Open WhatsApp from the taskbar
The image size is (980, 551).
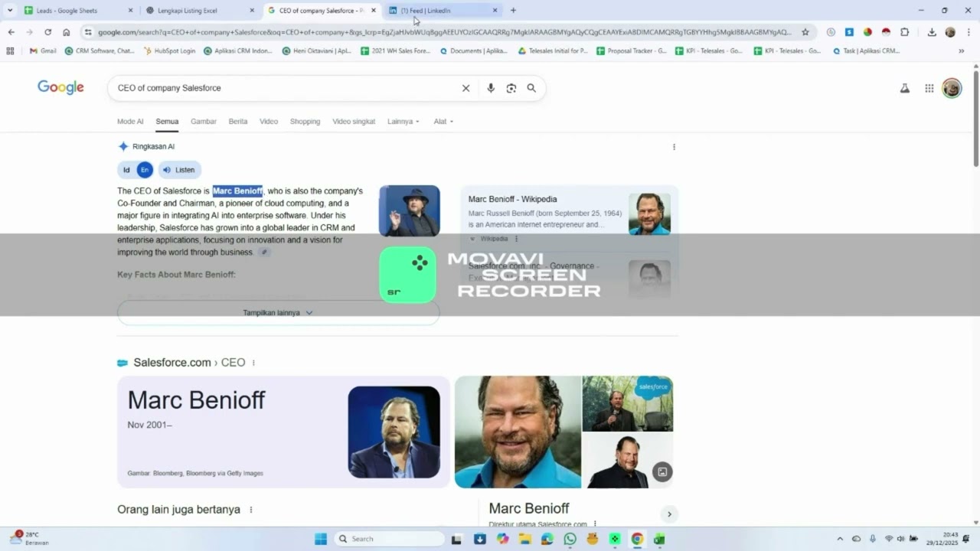tap(570, 539)
